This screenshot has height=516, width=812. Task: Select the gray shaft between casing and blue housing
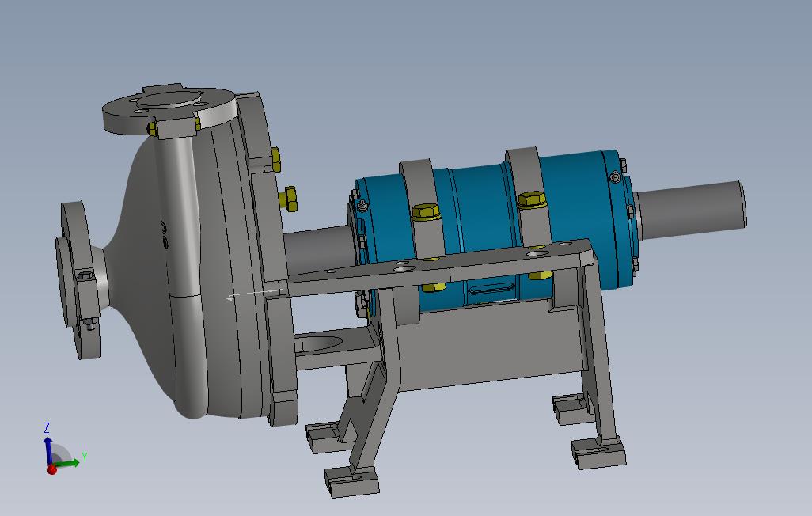(318, 251)
